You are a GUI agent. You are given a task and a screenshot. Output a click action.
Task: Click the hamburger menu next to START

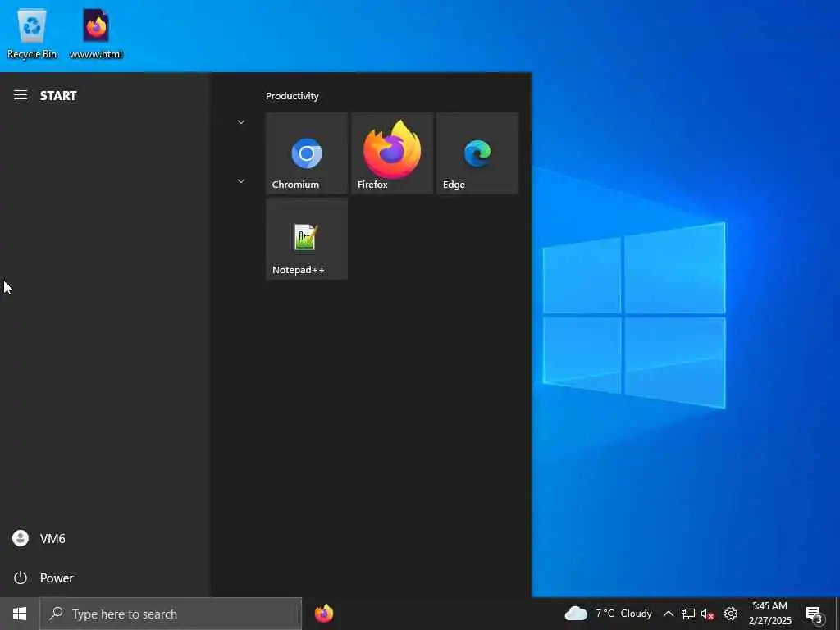coord(21,95)
